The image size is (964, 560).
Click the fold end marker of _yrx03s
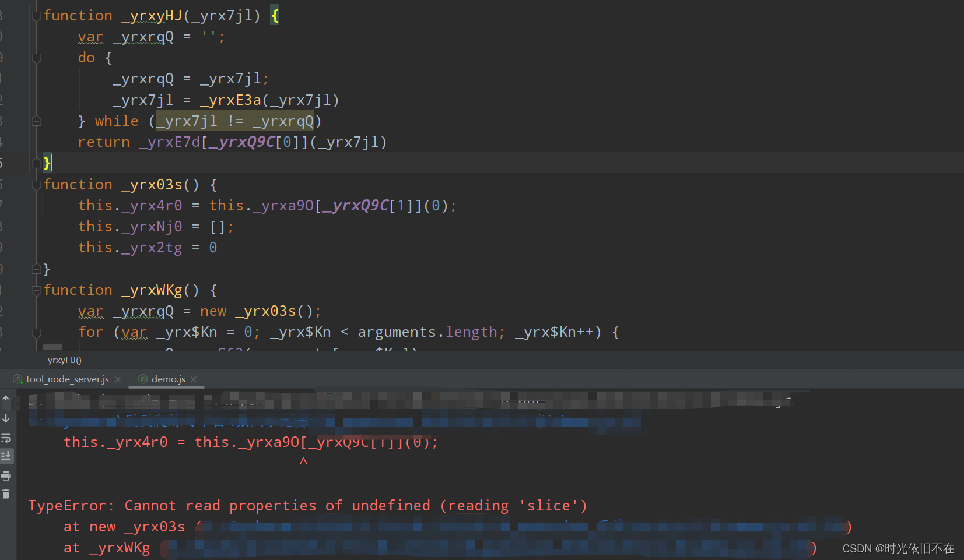coord(36,269)
